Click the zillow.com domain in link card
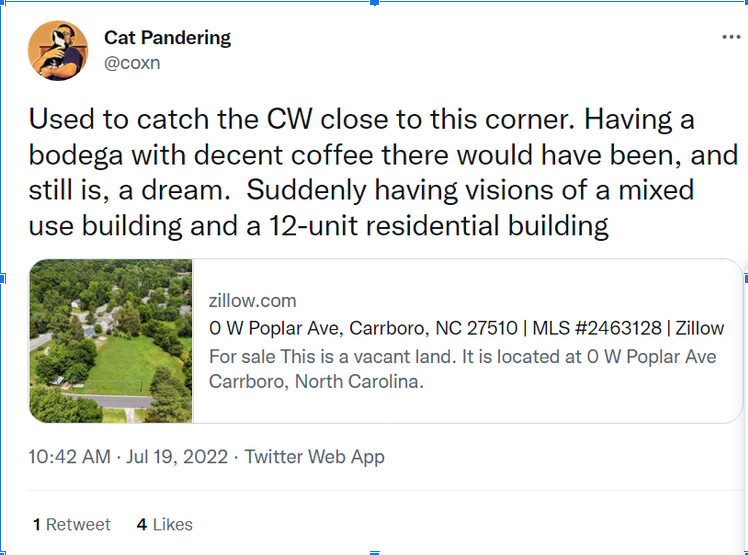This screenshot has height=555, width=748. point(252,301)
